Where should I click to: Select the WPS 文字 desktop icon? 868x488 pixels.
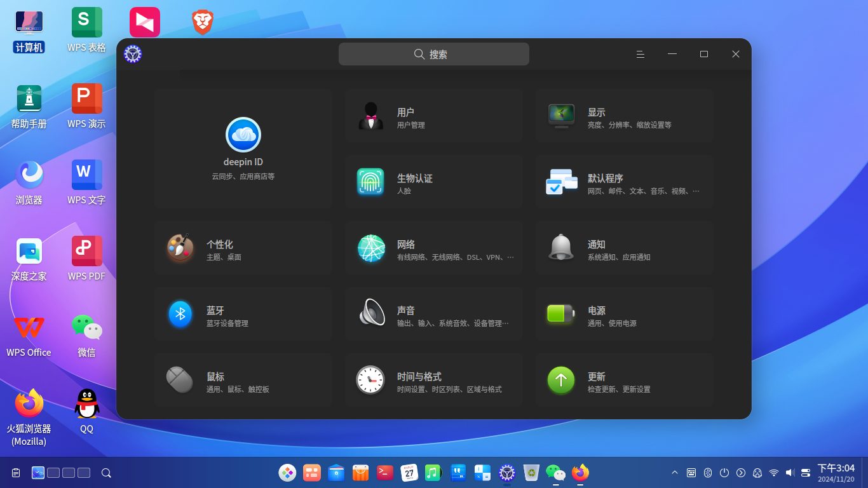click(x=87, y=182)
